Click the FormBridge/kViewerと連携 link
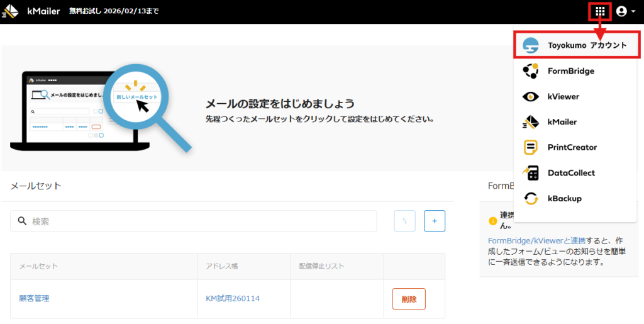644x324 pixels. tap(536, 240)
